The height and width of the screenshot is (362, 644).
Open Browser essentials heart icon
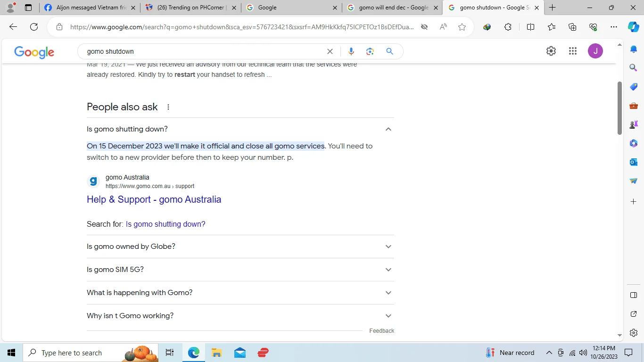pyautogui.click(x=593, y=27)
